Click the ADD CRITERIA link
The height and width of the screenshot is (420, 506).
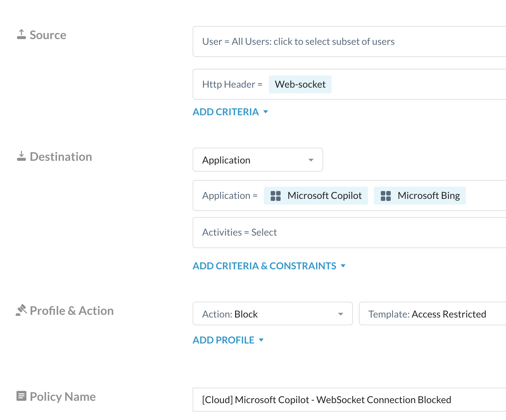[226, 112]
